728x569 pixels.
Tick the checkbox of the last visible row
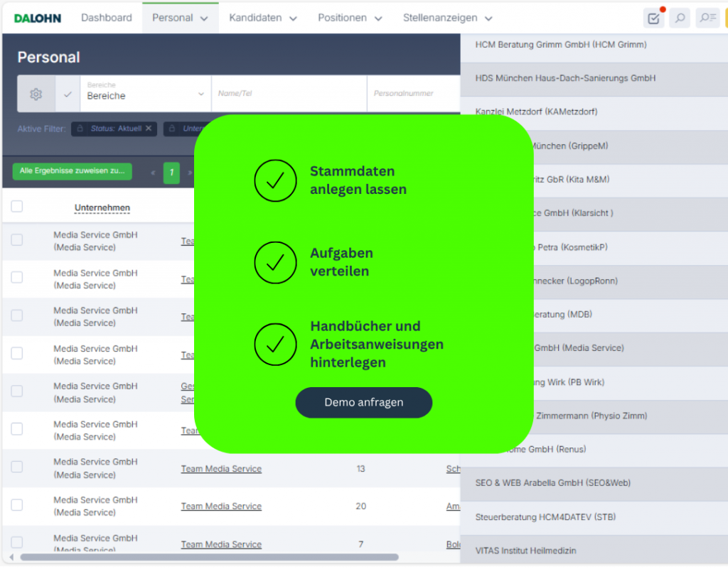click(17, 543)
